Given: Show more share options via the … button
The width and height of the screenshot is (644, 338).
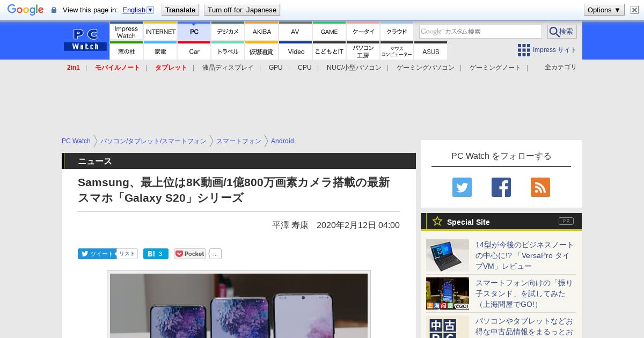Looking at the screenshot, I should tap(215, 254).
